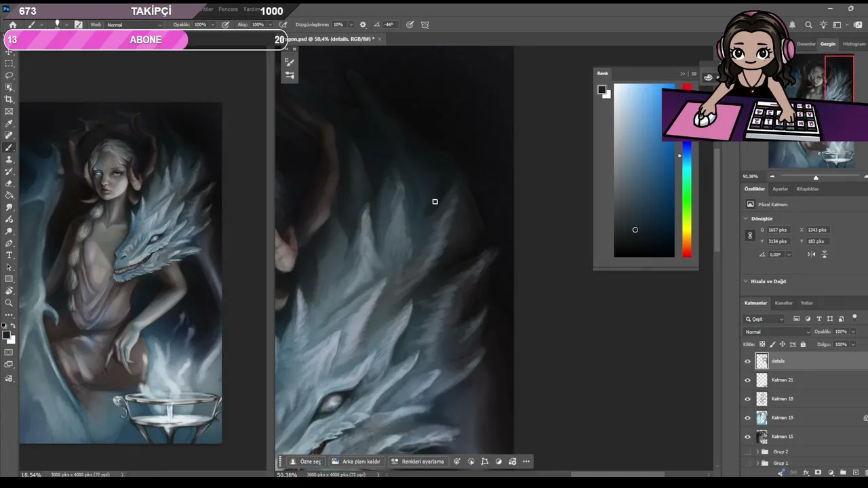Hide layer Katman 15
The height and width of the screenshot is (488, 868).
tap(748, 437)
